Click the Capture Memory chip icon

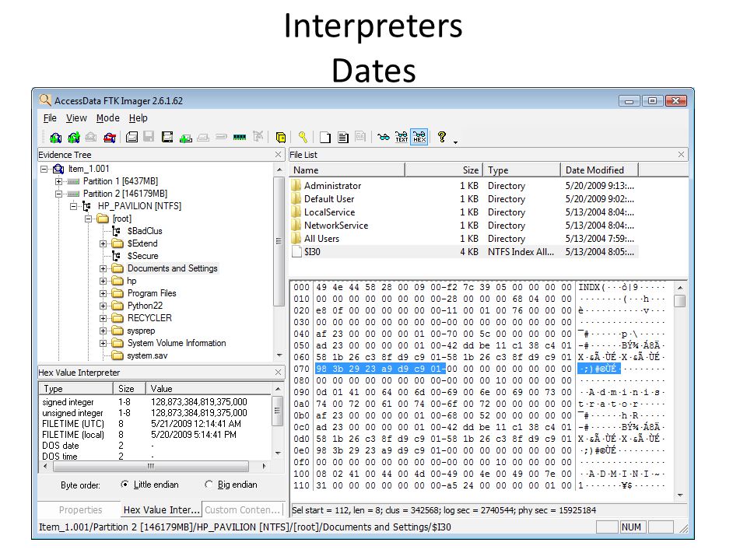(240, 137)
